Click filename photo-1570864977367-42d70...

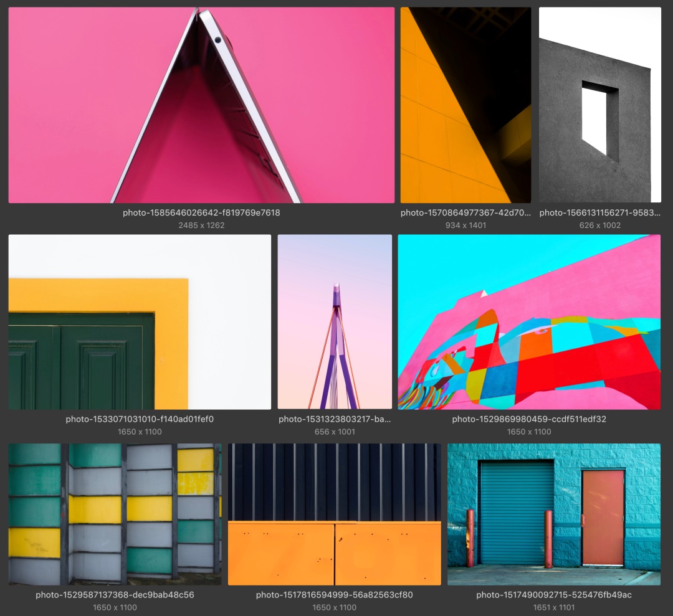click(x=465, y=213)
